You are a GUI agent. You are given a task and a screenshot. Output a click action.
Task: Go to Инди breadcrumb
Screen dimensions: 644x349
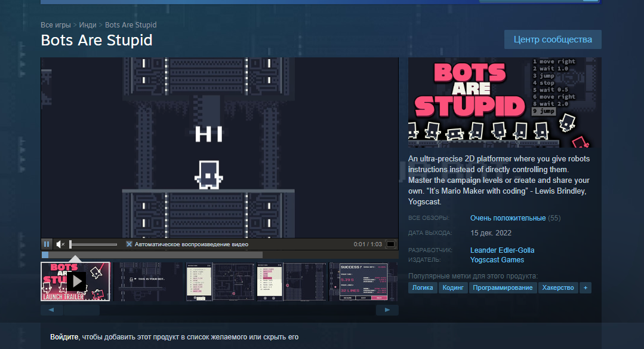[x=88, y=25]
